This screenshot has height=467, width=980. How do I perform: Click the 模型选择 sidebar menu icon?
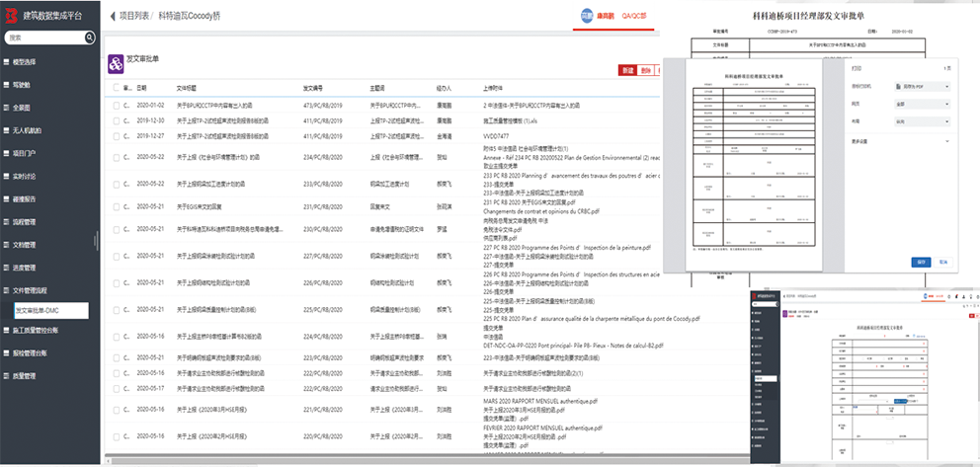[x=6, y=61]
